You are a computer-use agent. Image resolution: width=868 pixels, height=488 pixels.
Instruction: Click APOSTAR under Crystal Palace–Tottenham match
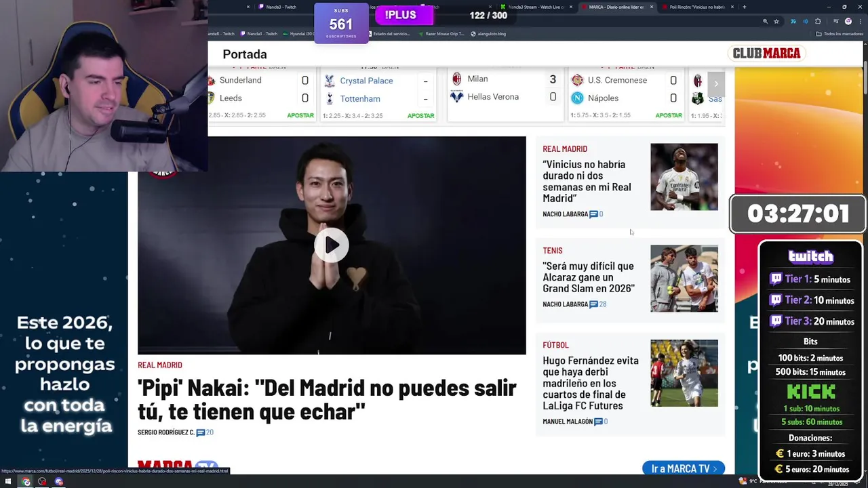420,116
